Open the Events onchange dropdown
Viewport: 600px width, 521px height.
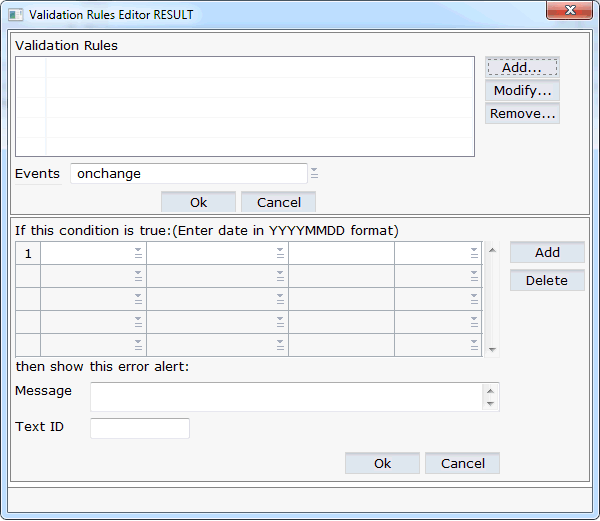click(x=314, y=173)
